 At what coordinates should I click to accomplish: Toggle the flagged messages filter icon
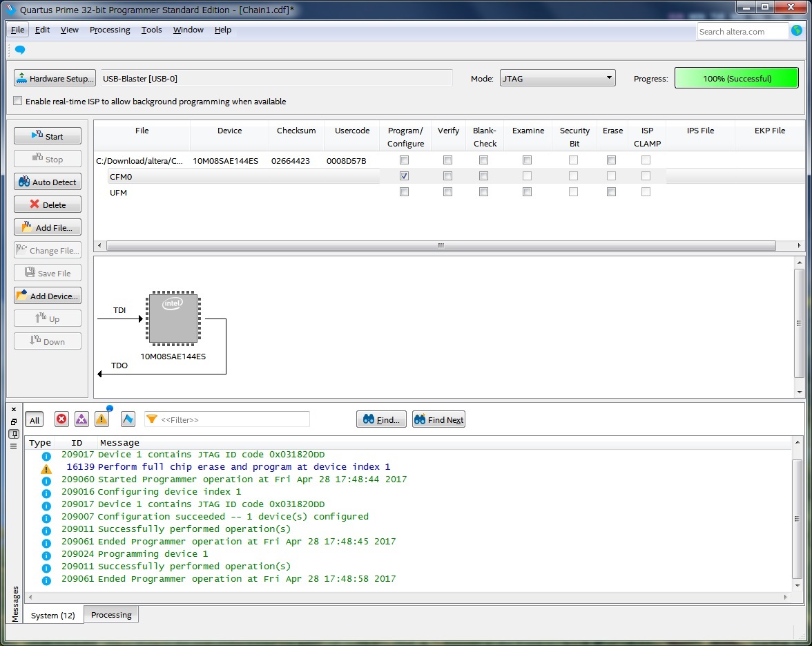click(128, 419)
